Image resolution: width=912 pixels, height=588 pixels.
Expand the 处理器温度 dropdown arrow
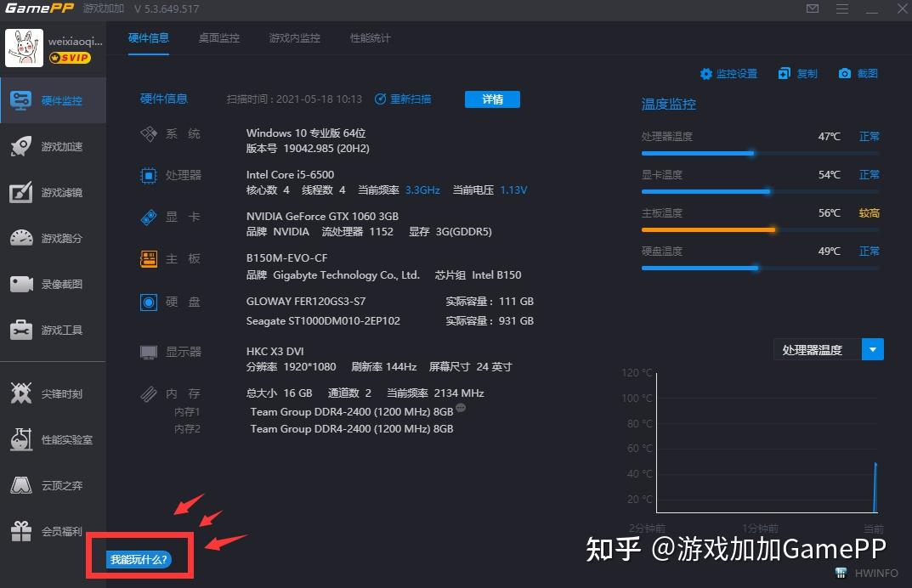click(x=872, y=349)
